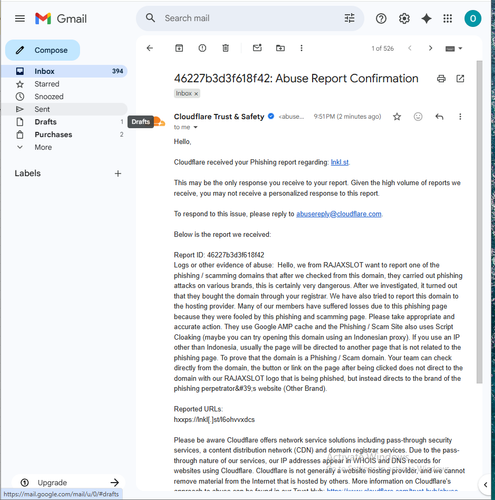The height and width of the screenshot is (500, 495).
Task: Click the 9:51 PM timestamp
Action: click(347, 117)
